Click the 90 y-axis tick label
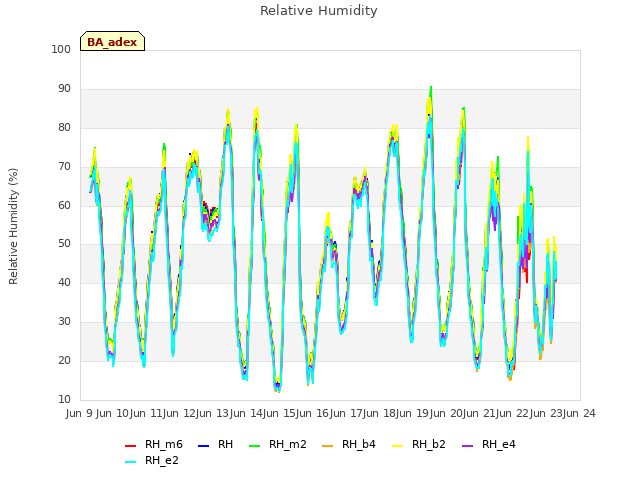640x480 pixels. pos(64,89)
